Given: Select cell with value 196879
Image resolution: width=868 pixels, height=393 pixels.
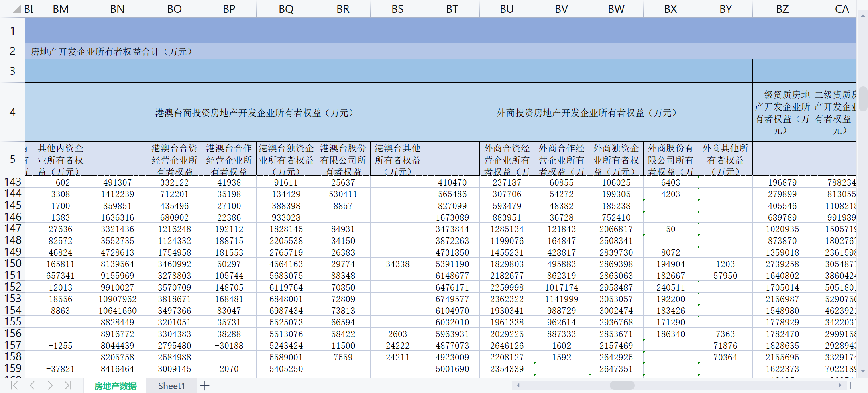Looking at the screenshot, I should pyautogui.click(x=782, y=182).
